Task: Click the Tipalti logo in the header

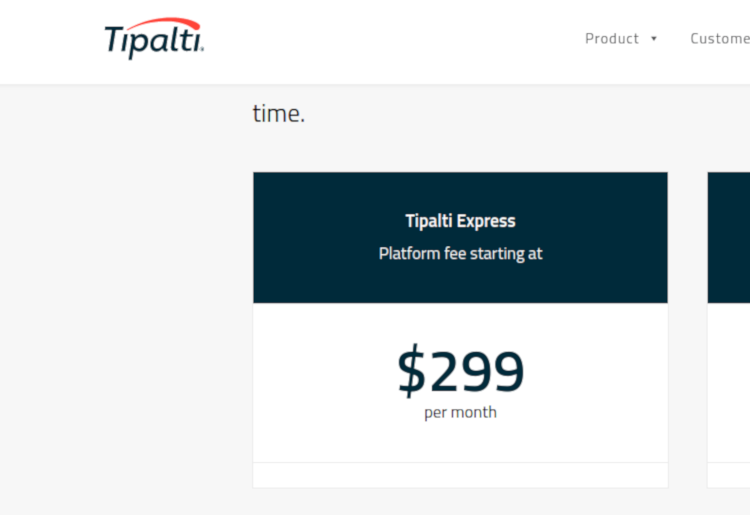Action: (154, 40)
